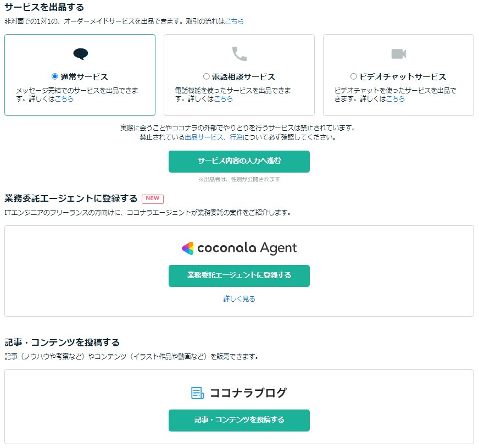The width and height of the screenshot is (479, 448).
Task: Open 取引の流れはこちら link at top
Action: point(235,21)
